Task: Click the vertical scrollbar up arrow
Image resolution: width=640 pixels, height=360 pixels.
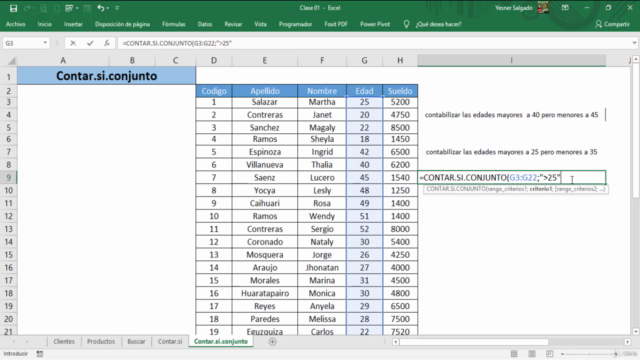Action: point(636,60)
